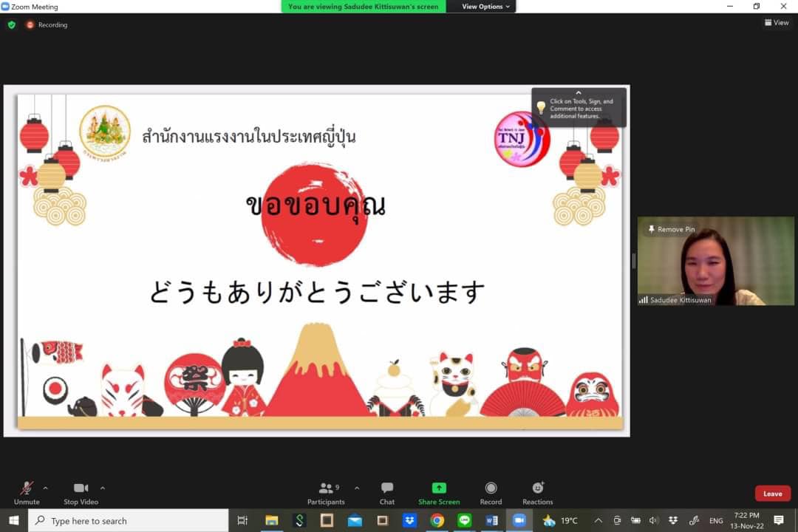Remove Pin from Sadudee's video
Viewport: 798px width, 532px height.
(671, 229)
